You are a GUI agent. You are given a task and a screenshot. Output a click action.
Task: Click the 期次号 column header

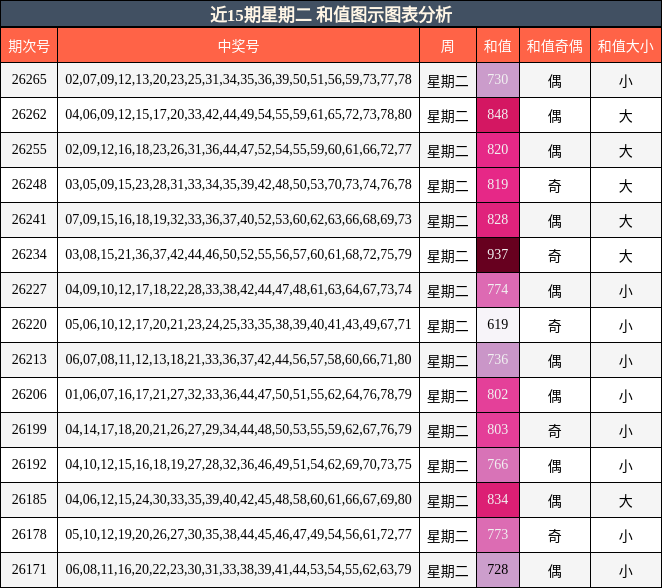click(x=29, y=46)
